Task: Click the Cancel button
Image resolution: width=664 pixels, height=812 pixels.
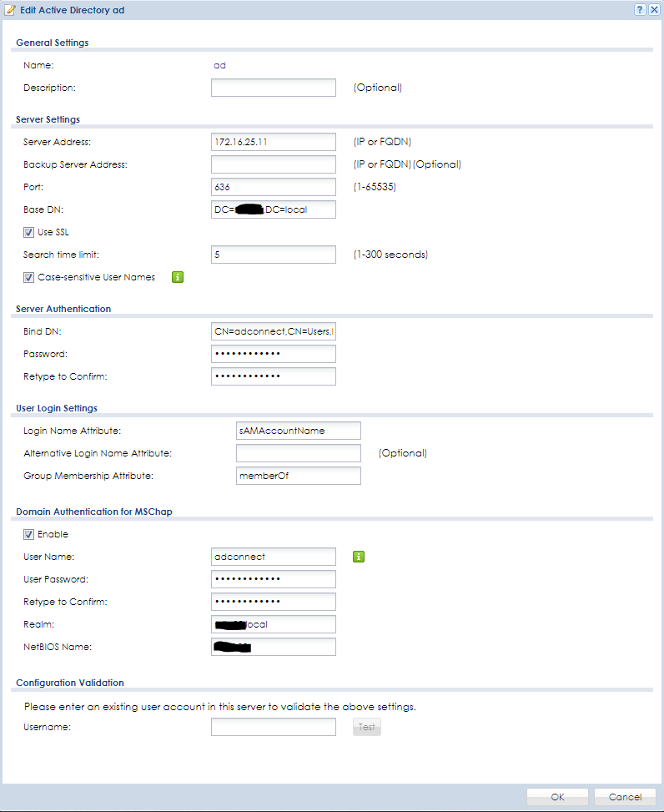Action: pos(625,797)
